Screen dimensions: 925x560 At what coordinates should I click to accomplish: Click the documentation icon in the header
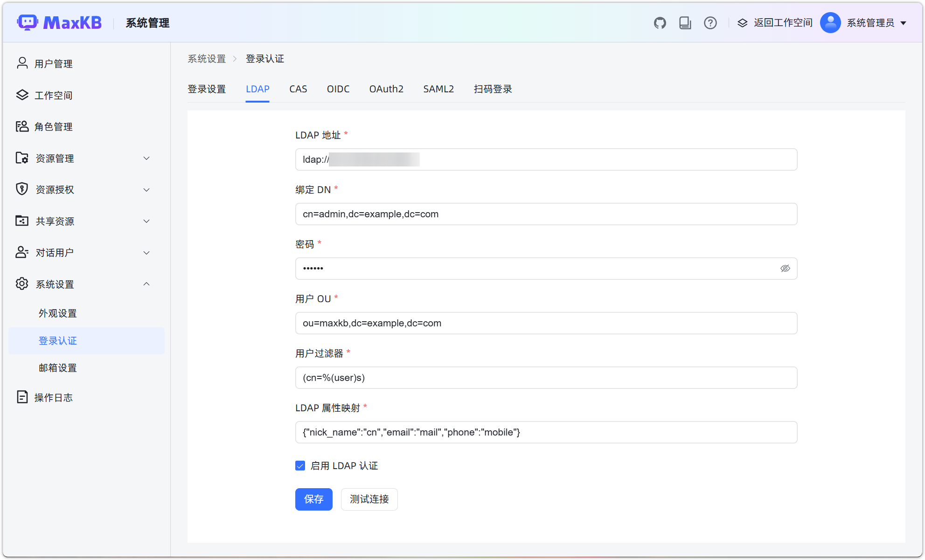point(685,22)
